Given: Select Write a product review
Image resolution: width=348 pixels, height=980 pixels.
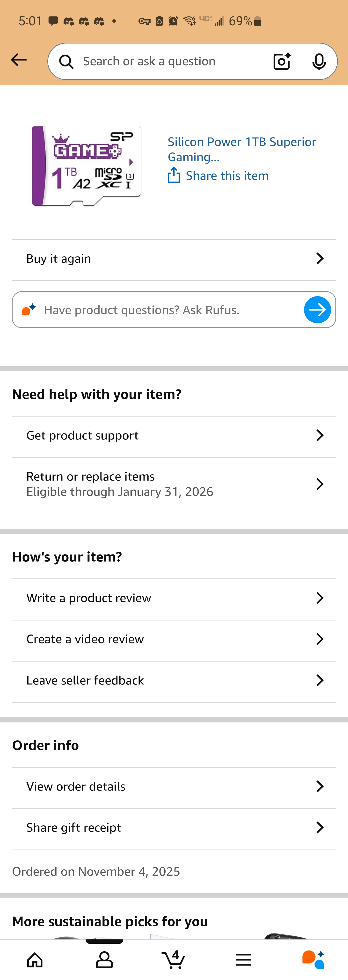Looking at the screenshot, I should coord(174,598).
